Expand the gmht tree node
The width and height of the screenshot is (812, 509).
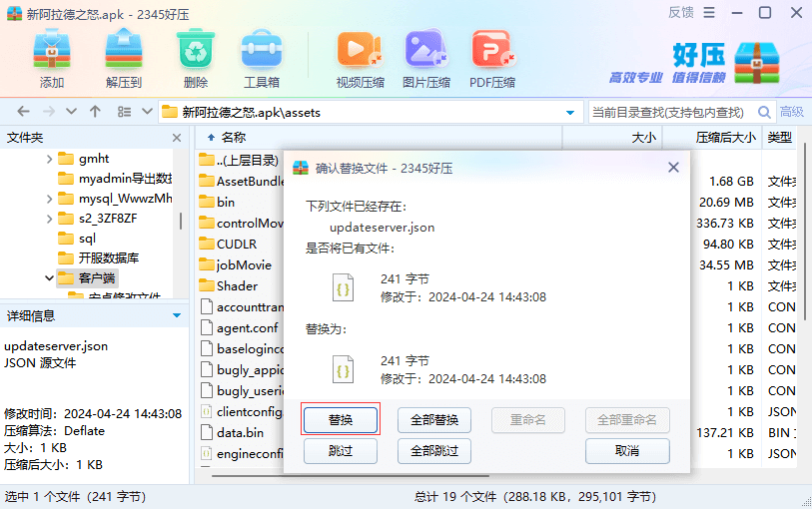pyautogui.click(x=49, y=159)
